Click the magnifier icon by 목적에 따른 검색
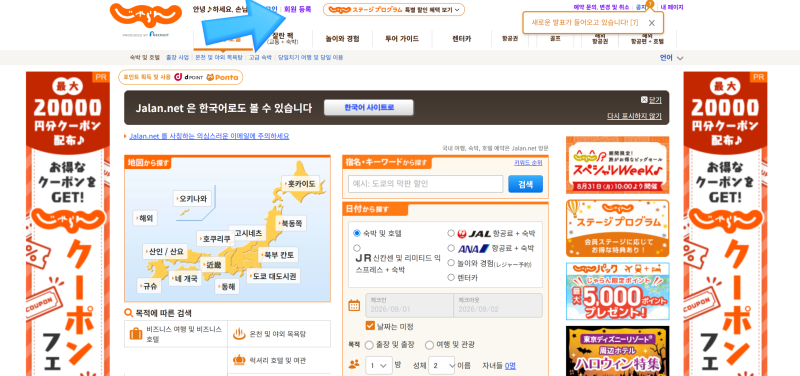The image size is (800, 376). coord(129,313)
